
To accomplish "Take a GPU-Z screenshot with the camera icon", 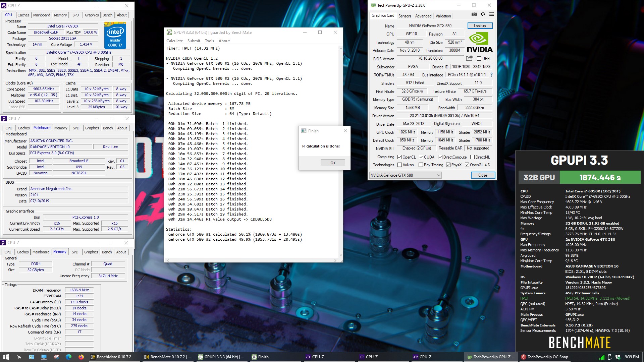I will pyautogui.click(x=474, y=14).
